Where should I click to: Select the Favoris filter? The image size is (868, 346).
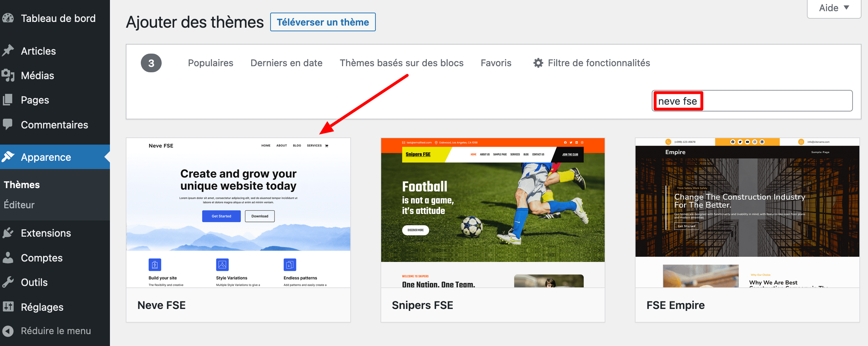[496, 63]
